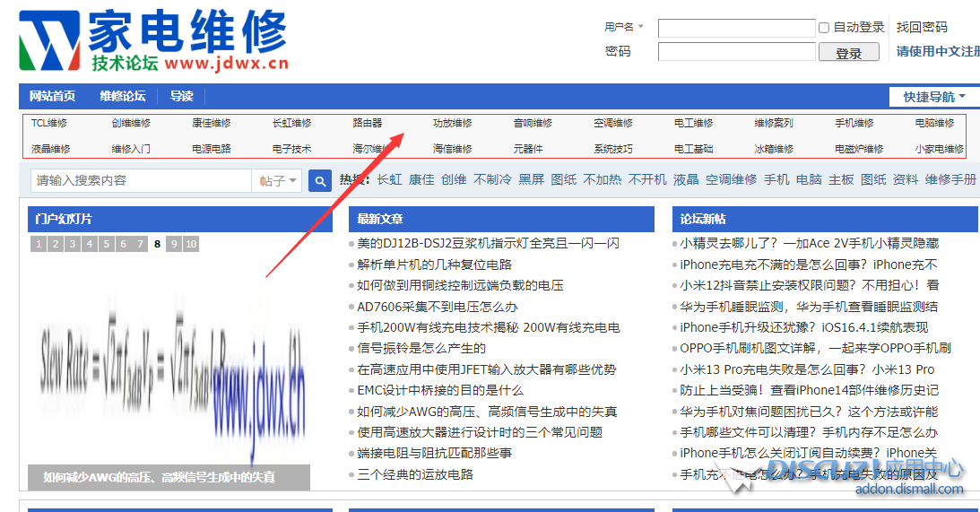Click the slideshow image thumbnail

(170, 359)
